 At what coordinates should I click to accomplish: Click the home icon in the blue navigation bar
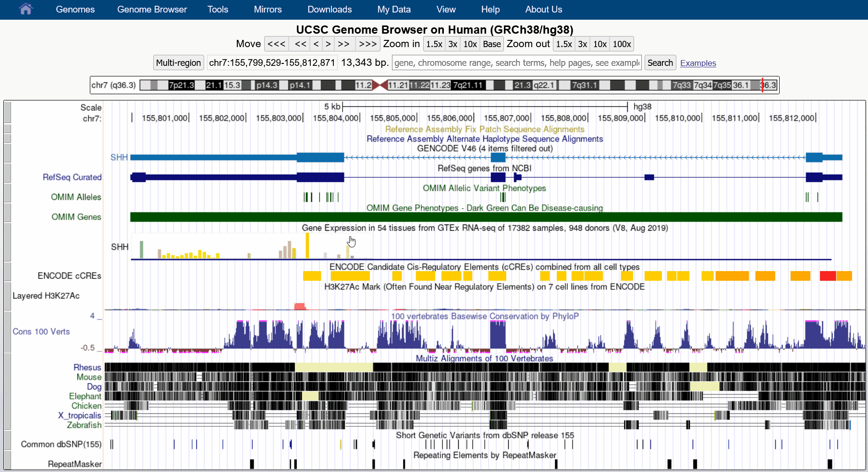click(x=25, y=9)
